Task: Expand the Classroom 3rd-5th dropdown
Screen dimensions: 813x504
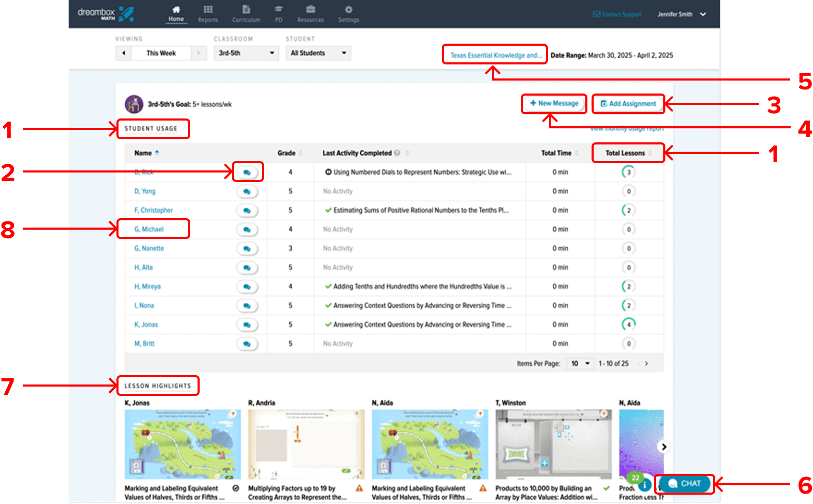Action: [246, 53]
